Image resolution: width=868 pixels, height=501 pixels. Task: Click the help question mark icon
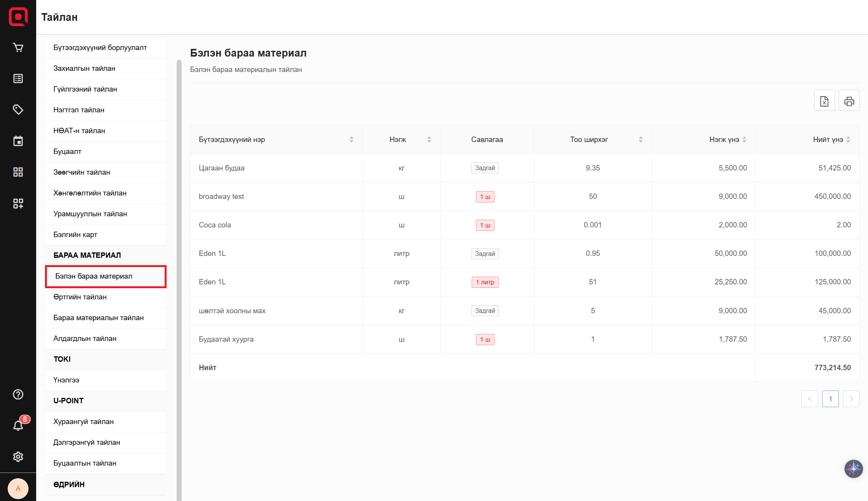coord(18,394)
